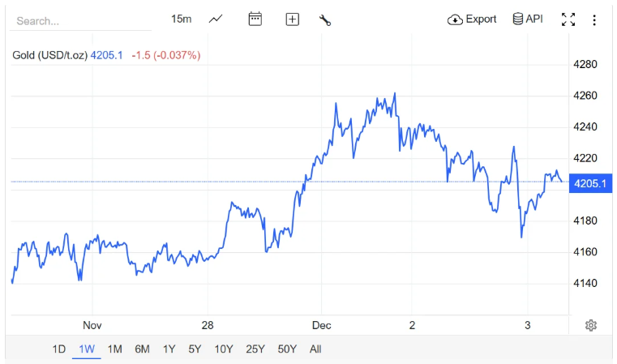Screen dimensions: 617x364
Task: Select the 1W time range
Action: click(87, 349)
